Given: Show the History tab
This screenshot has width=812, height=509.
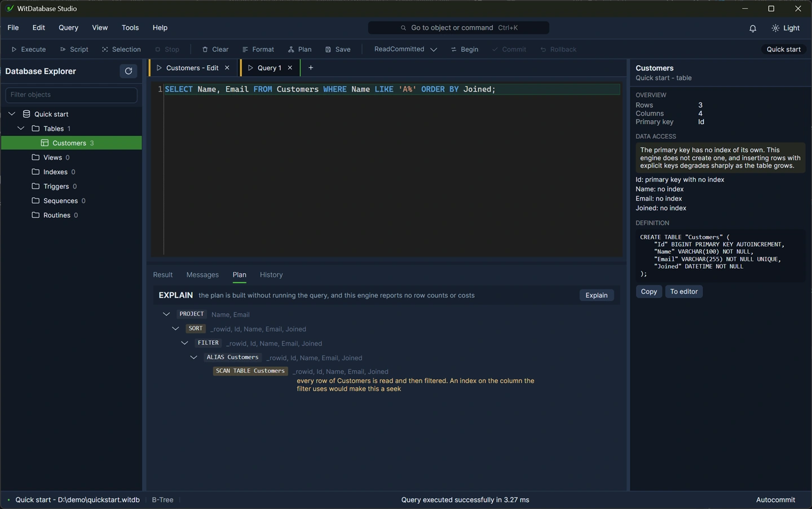Looking at the screenshot, I should click(271, 275).
